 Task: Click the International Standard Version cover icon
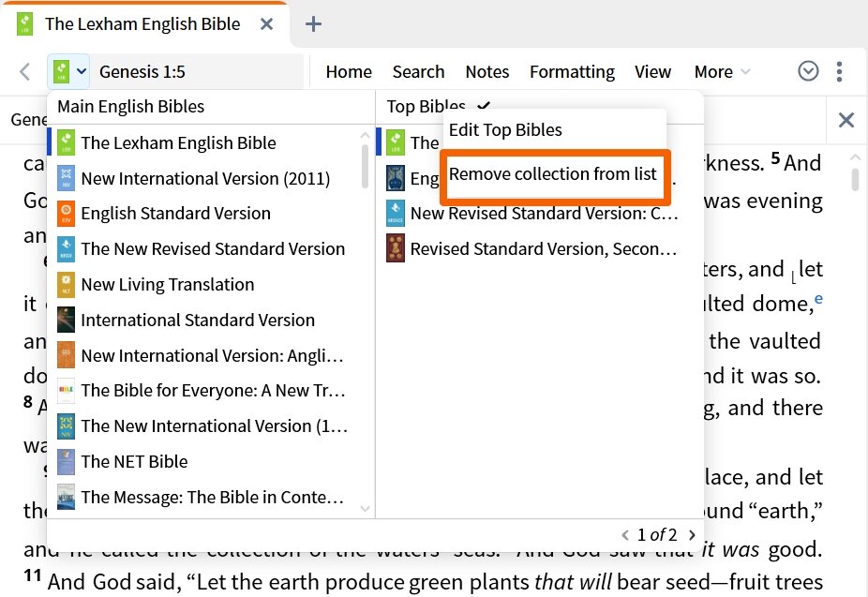coord(66,320)
